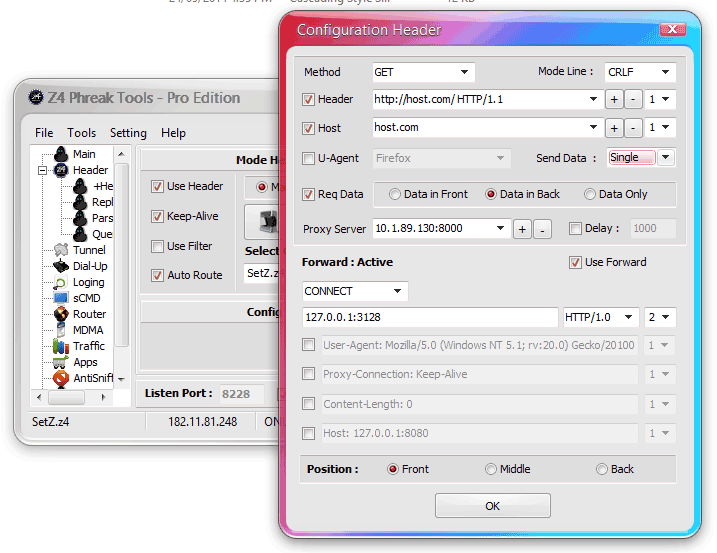Click the sidebar tree horizontal scrollbar thumb

coord(66,397)
